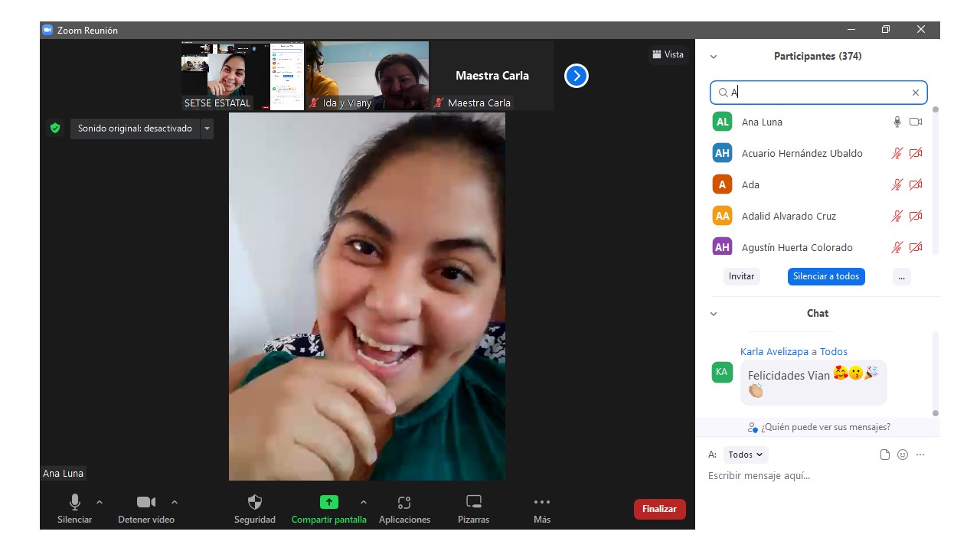Collapse the Chat panel chevron
Screen dimensions: 980x551
click(714, 314)
